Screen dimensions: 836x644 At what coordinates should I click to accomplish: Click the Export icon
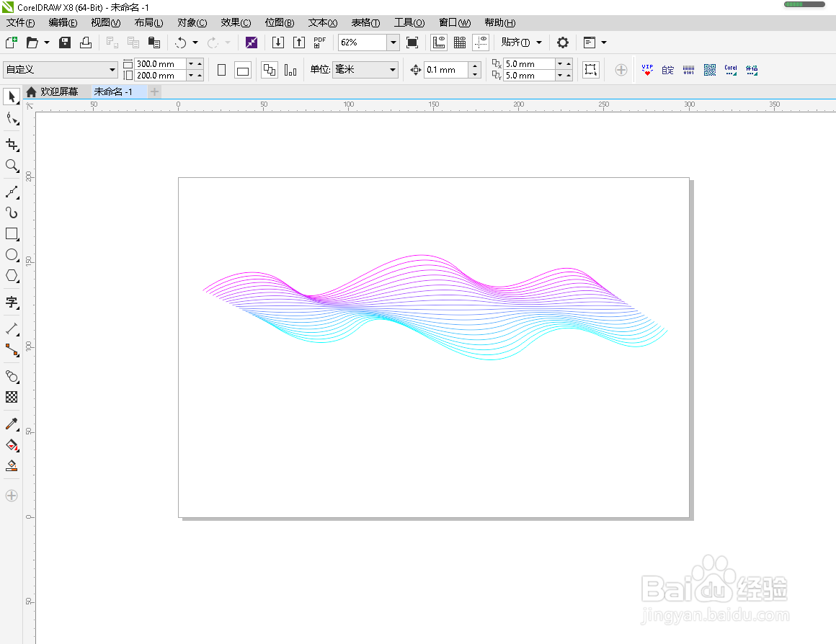click(299, 43)
